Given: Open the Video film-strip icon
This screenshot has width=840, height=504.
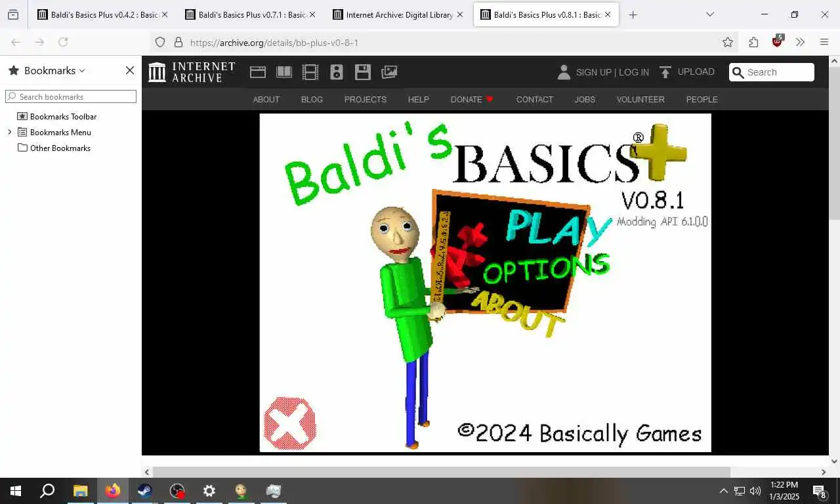Looking at the screenshot, I should pyautogui.click(x=310, y=72).
